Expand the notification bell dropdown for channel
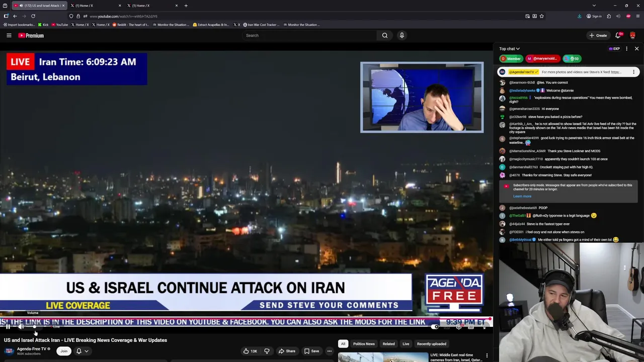This screenshot has height=362, width=644. 83,351
